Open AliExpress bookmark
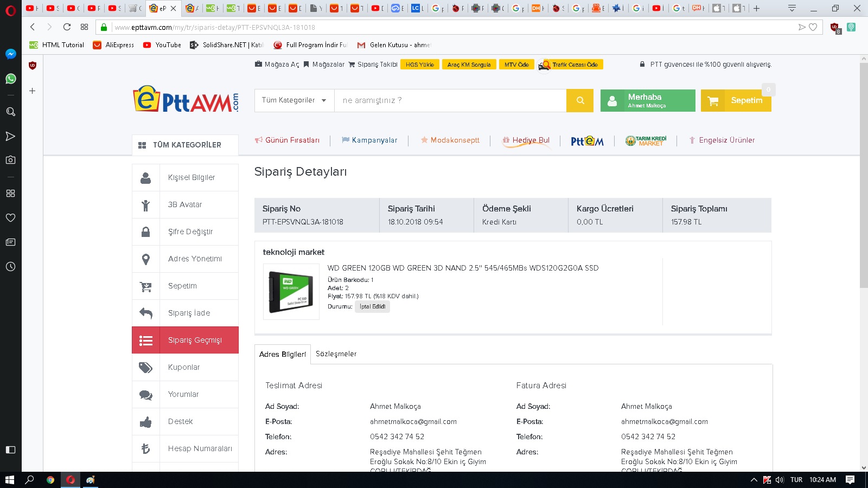Image resolution: width=868 pixels, height=488 pixels. pos(113,45)
